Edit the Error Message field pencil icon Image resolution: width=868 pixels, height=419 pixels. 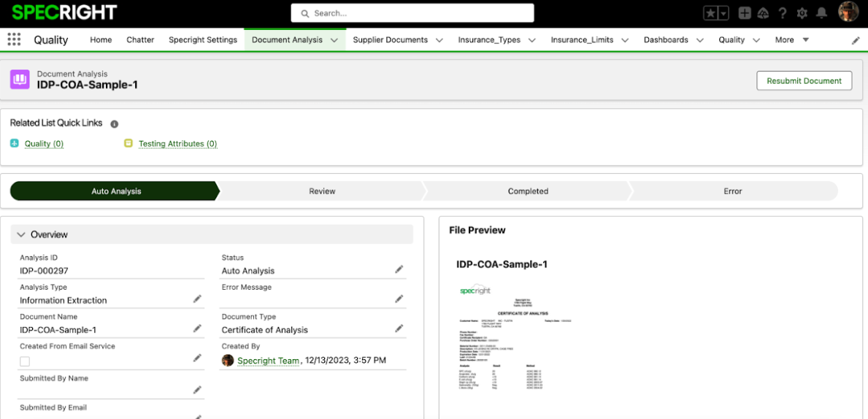click(399, 299)
